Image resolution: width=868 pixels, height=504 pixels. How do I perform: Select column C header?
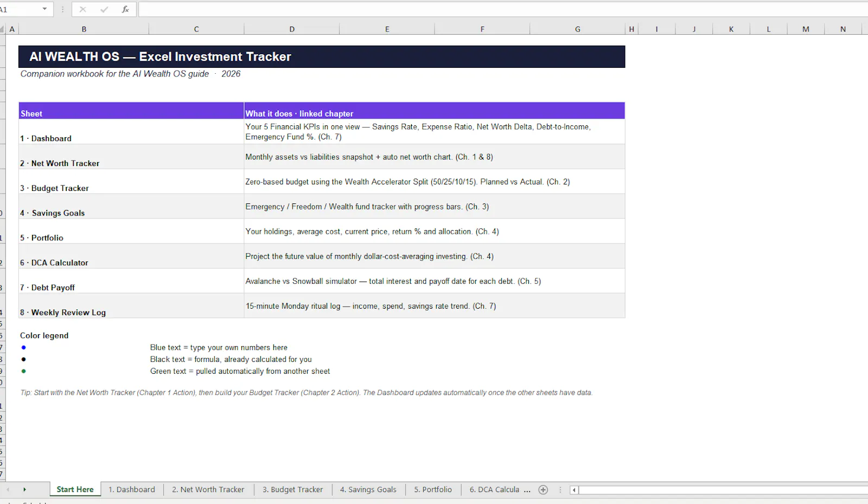click(x=196, y=29)
